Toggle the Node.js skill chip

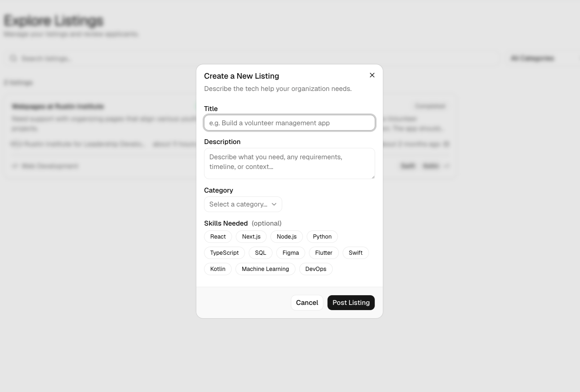(x=287, y=237)
